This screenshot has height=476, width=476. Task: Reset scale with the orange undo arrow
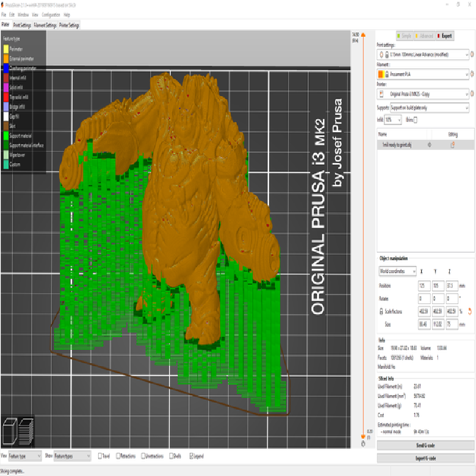pyautogui.click(x=470, y=311)
